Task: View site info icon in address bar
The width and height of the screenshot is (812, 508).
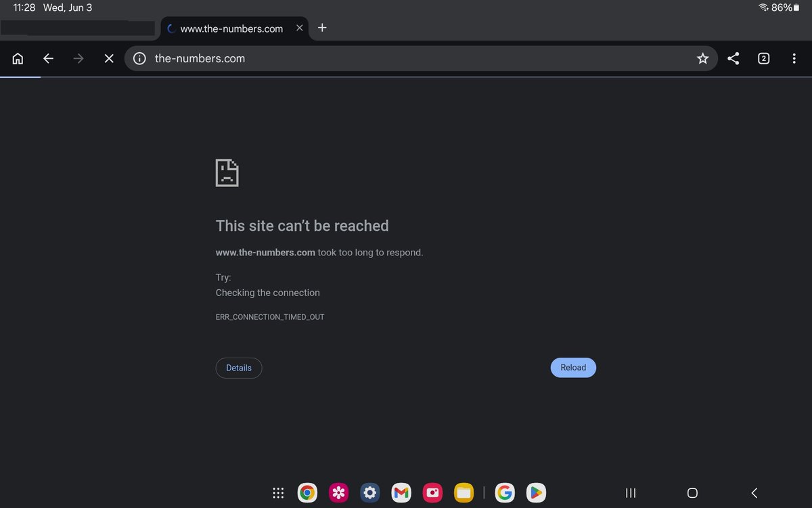Action: pyautogui.click(x=139, y=58)
